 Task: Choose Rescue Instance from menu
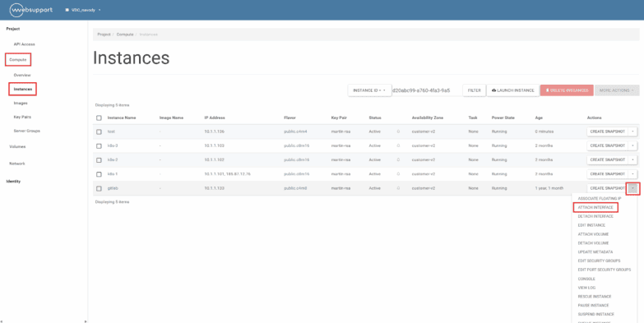coord(595,297)
